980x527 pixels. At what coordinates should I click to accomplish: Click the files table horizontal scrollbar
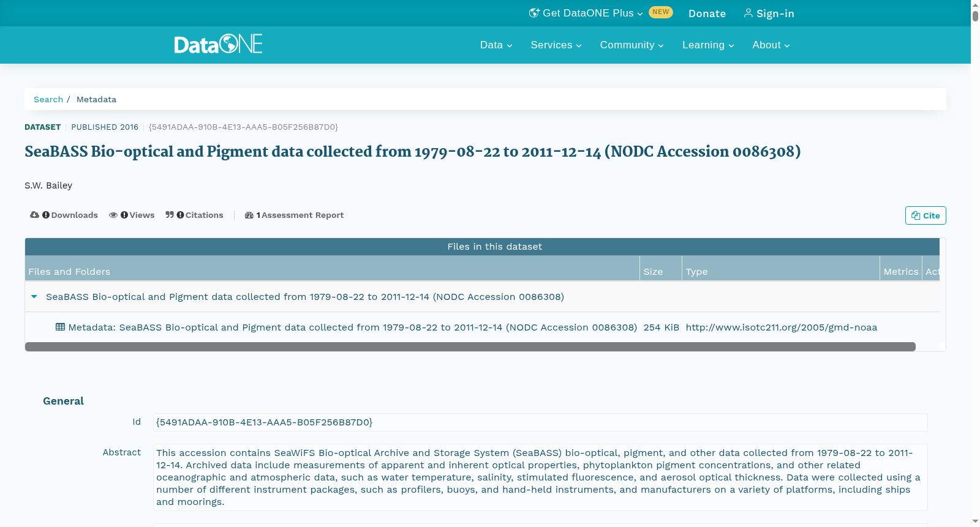click(x=470, y=346)
